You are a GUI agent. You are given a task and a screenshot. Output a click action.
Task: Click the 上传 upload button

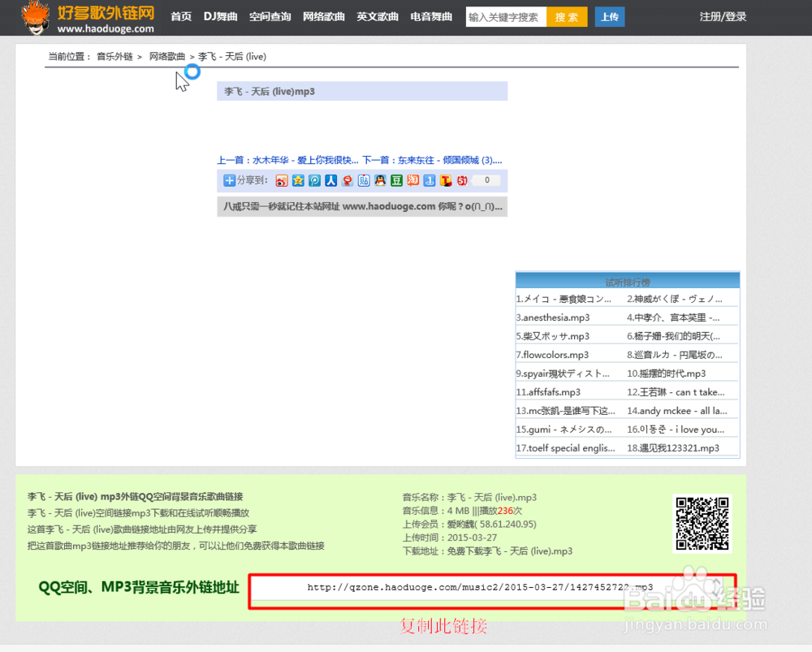(x=610, y=16)
